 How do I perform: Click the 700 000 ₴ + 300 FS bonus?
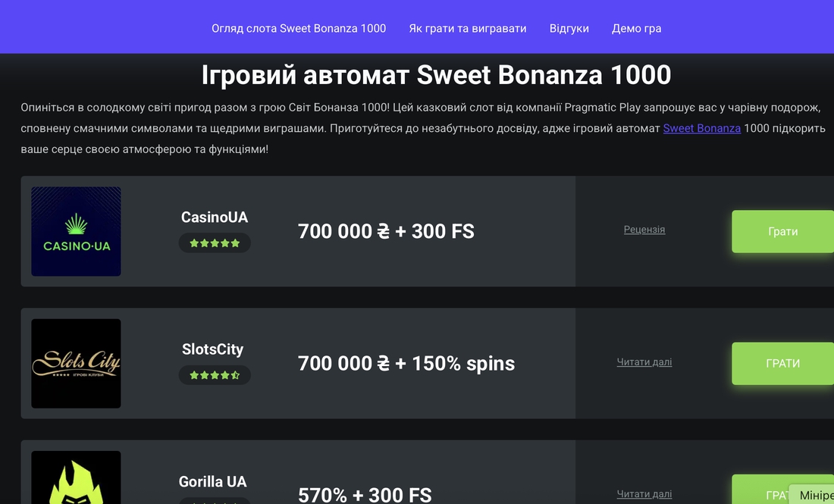[386, 231]
